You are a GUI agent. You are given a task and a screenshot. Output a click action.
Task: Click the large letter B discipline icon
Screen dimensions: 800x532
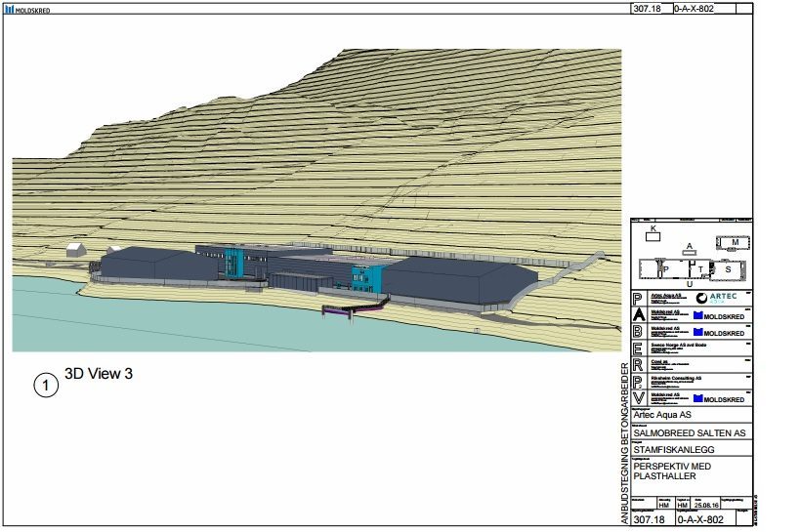(x=639, y=332)
